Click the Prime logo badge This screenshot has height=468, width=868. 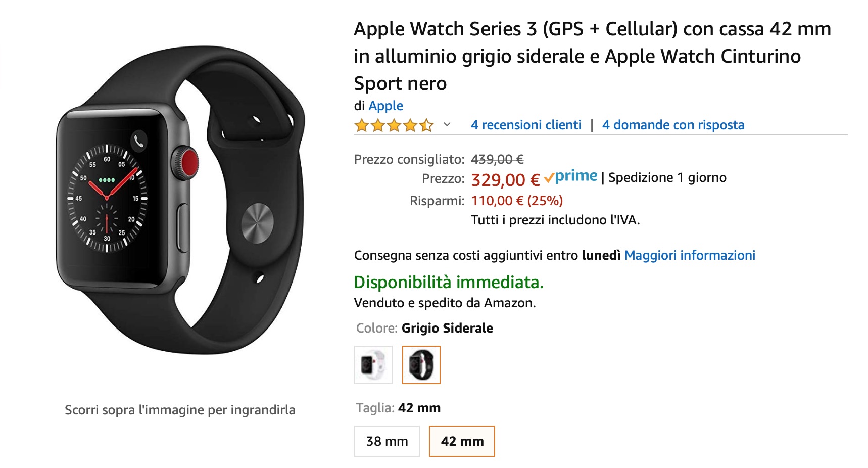(571, 177)
